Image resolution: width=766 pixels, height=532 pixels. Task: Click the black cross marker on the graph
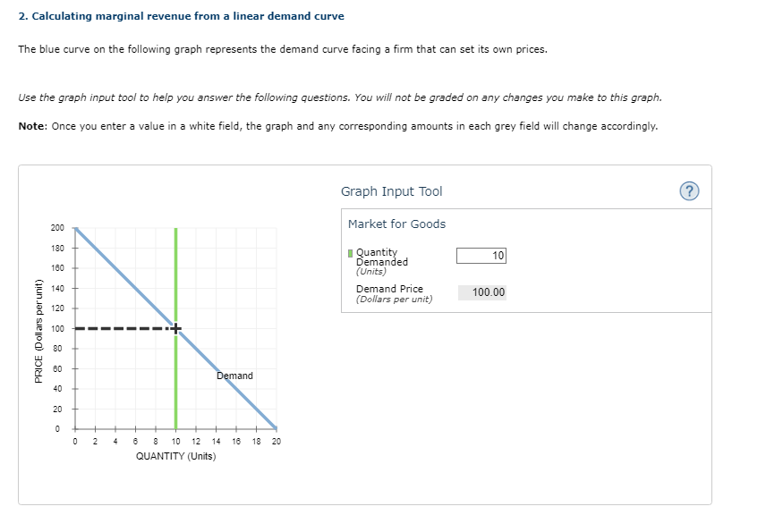[175, 328]
